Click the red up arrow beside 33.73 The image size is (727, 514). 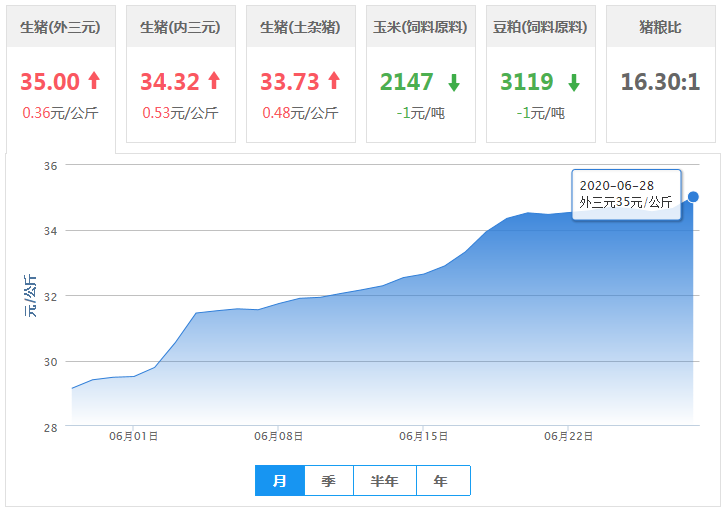334,81
